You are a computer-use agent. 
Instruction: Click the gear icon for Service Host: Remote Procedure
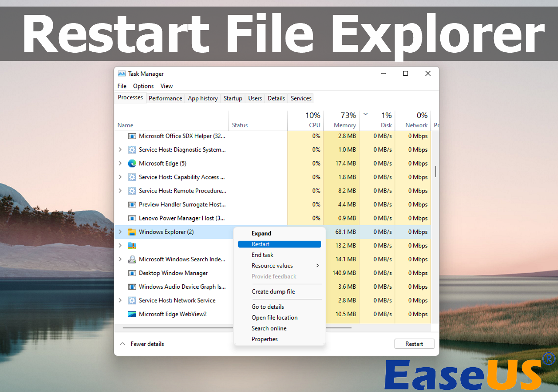click(x=132, y=191)
